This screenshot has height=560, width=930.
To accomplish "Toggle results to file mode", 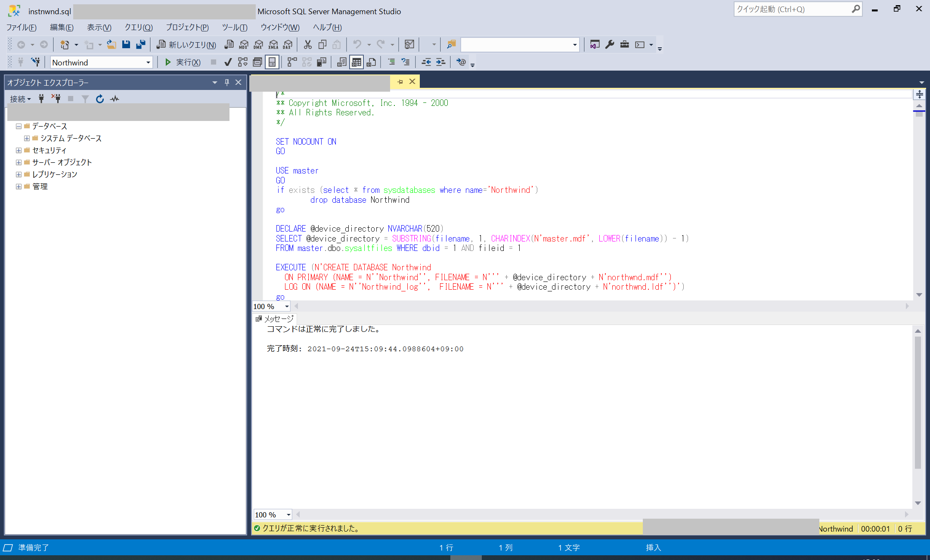I will 371,62.
